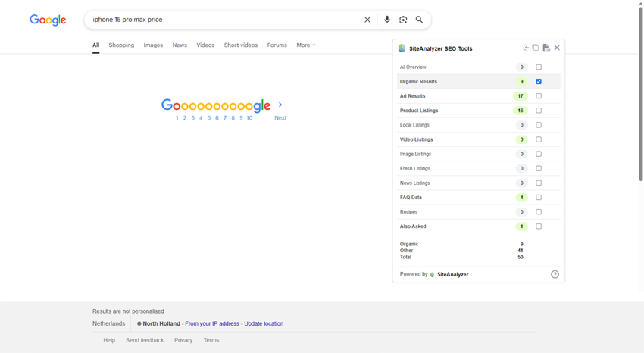Click the Video Listings row label
This screenshot has width=644, height=353.
click(x=416, y=139)
